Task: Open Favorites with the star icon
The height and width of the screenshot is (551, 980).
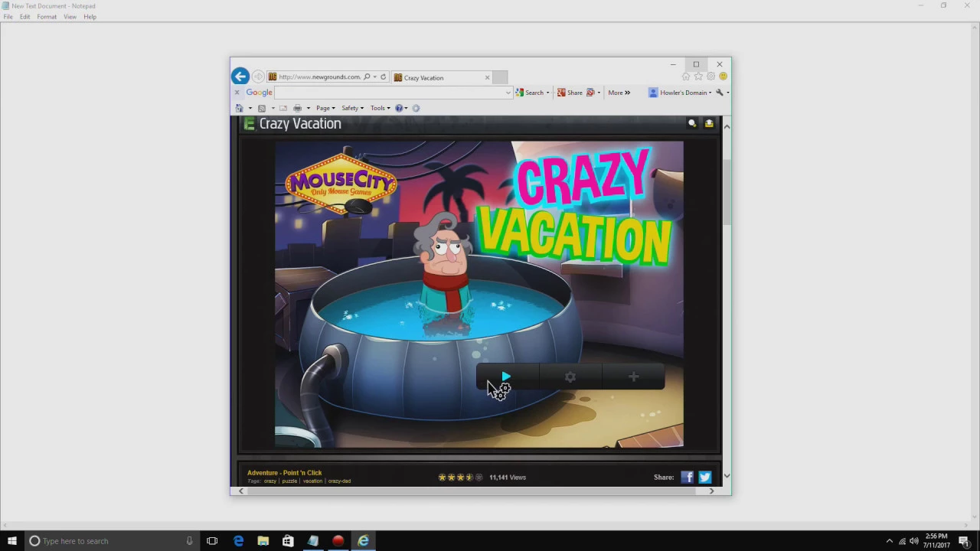Action: 698,77
